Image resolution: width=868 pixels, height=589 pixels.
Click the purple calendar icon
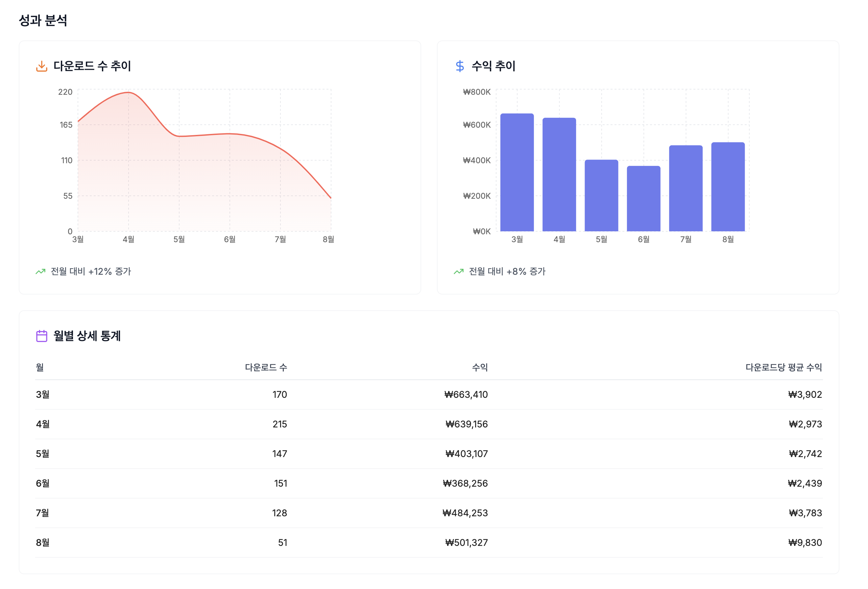point(41,336)
